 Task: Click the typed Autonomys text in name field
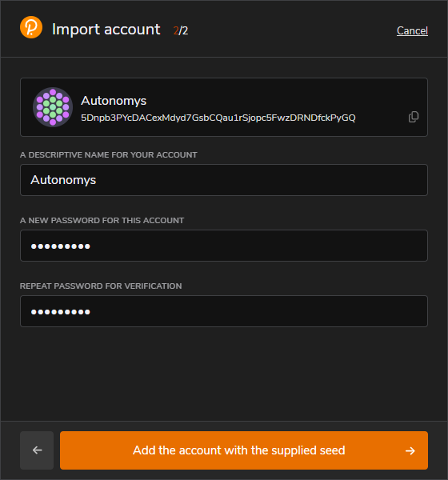pos(63,180)
